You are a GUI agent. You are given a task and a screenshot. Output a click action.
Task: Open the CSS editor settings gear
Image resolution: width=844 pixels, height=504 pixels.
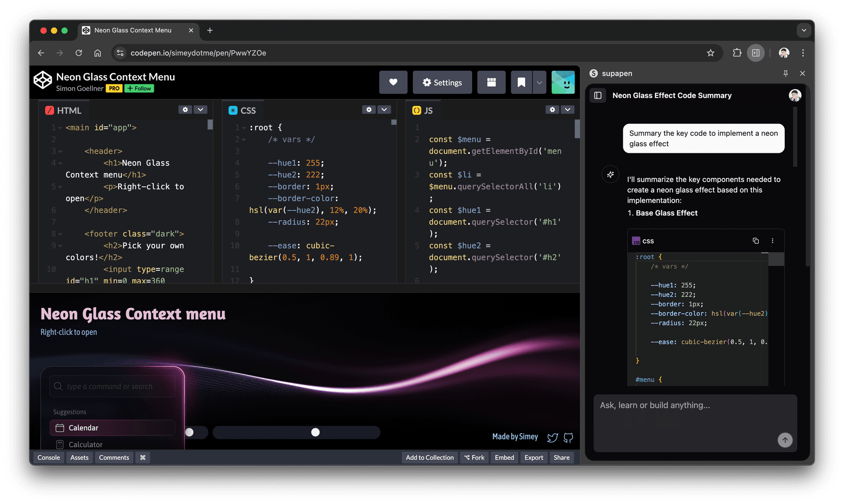369,109
